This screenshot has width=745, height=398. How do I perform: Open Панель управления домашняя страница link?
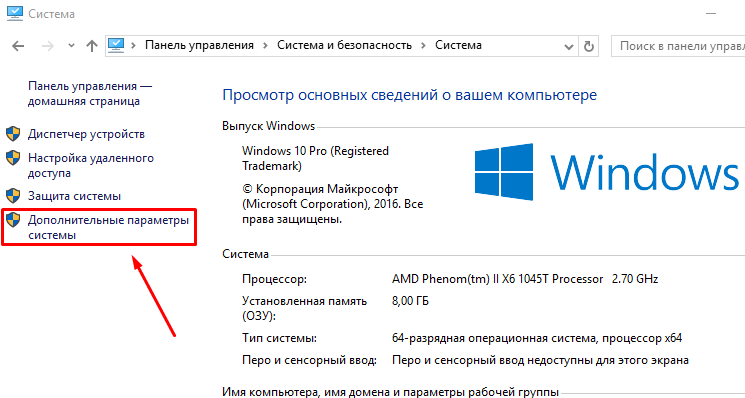coord(90,94)
